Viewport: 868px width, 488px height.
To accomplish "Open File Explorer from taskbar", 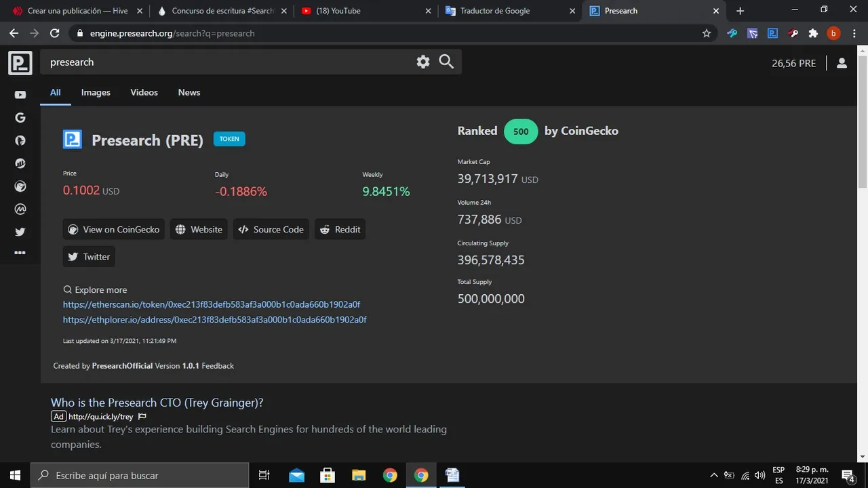I will (x=359, y=475).
